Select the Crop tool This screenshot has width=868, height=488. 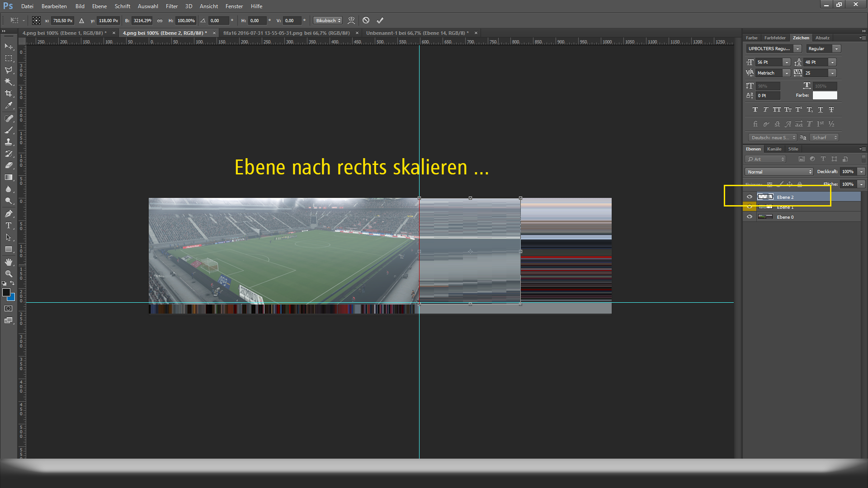point(9,94)
